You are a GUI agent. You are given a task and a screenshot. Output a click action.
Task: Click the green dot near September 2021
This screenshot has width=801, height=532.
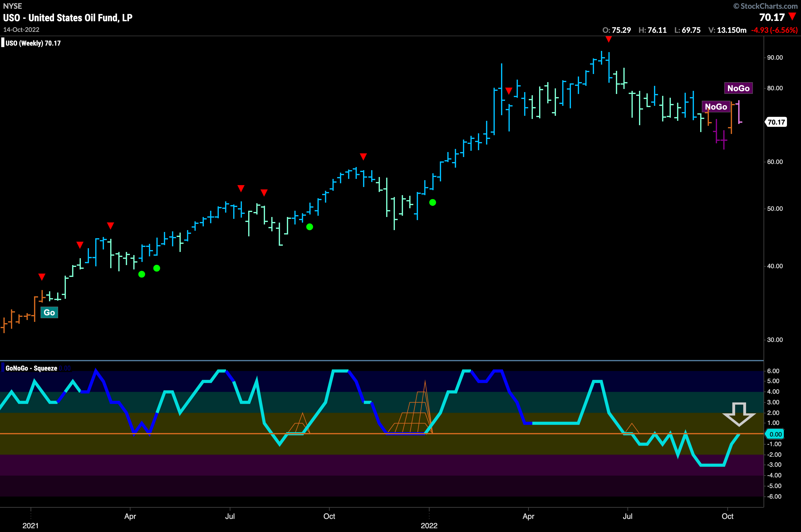[309, 227]
